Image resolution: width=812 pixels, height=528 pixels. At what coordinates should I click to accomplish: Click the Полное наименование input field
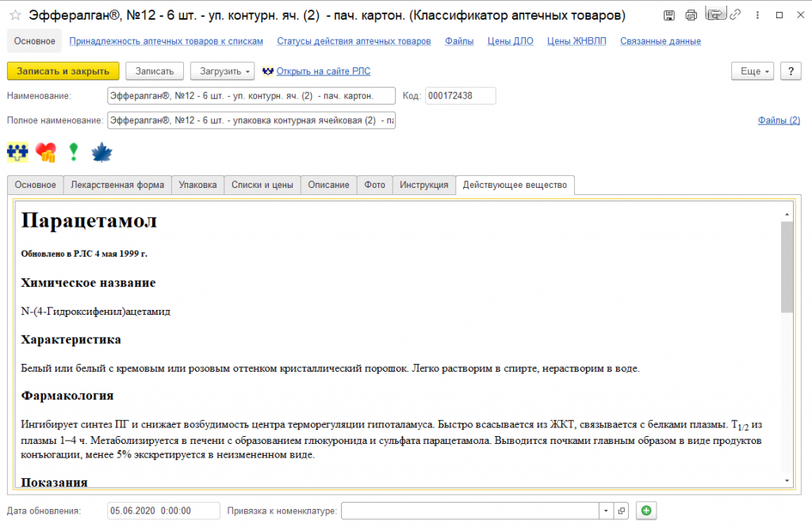click(x=251, y=120)
